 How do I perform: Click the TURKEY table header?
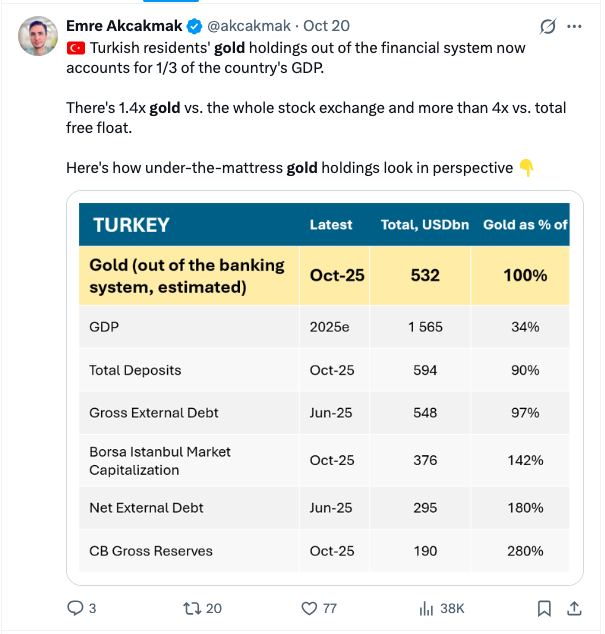(x=131, y=225)
